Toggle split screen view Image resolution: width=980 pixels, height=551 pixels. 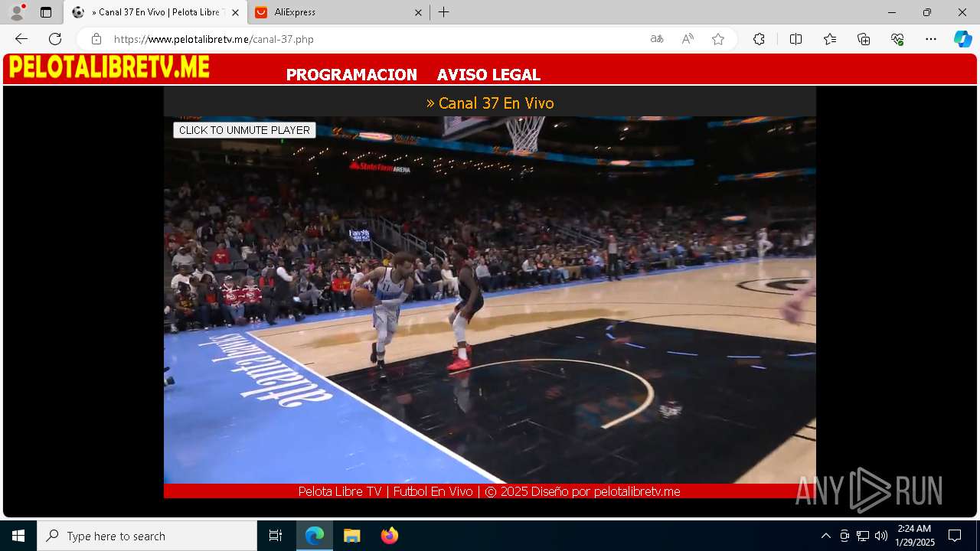click(x=795, y=39)
